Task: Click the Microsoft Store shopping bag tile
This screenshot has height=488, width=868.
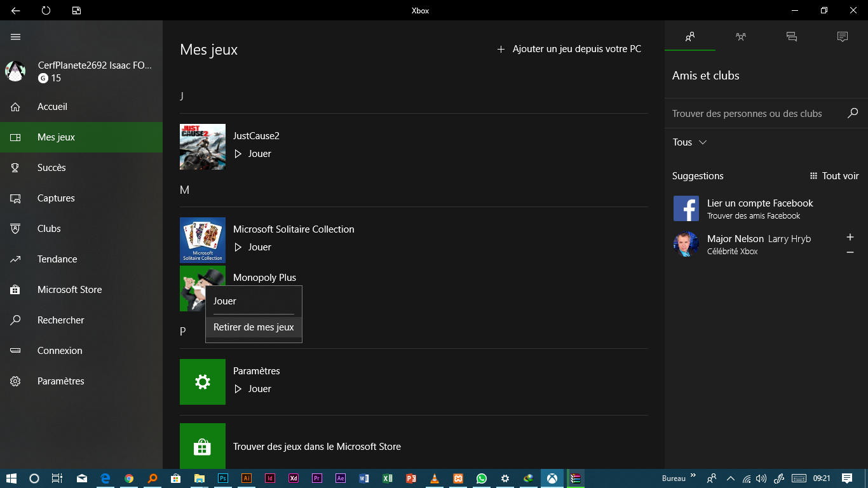Action: pos(203,446)
